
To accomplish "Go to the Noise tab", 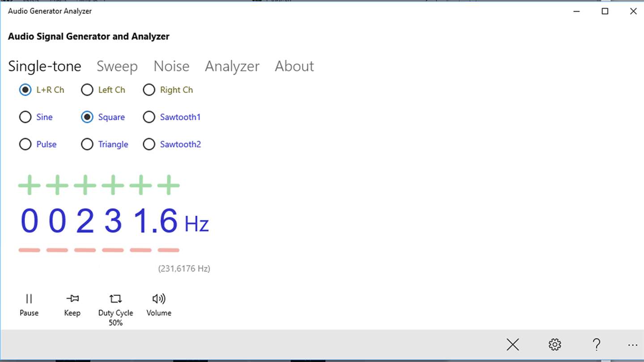I will (171, 66).
